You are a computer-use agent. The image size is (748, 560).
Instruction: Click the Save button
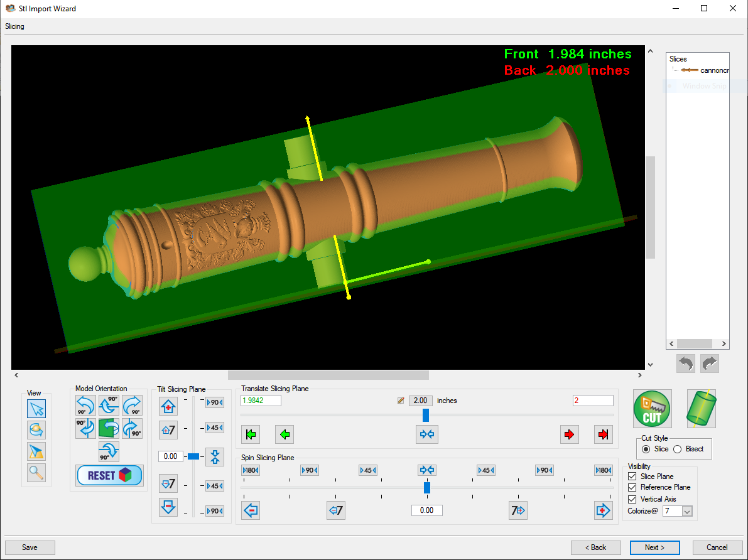(x=30, y=547)
